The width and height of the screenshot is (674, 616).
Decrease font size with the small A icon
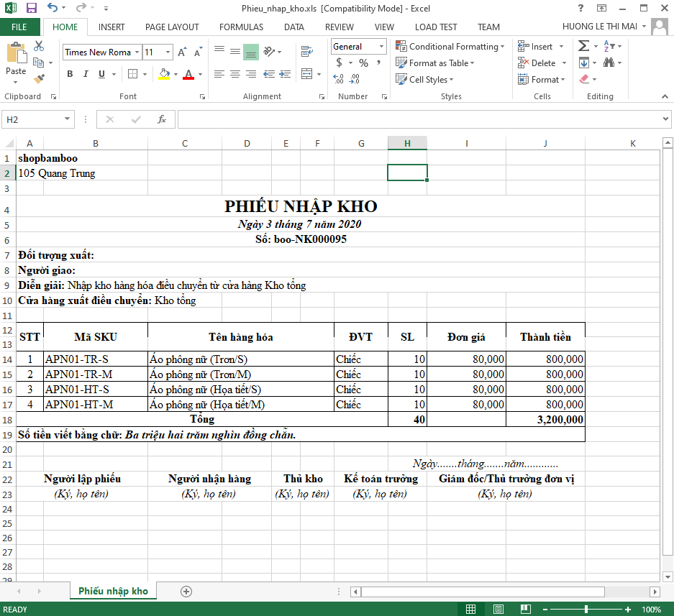[x=198, y=52]
